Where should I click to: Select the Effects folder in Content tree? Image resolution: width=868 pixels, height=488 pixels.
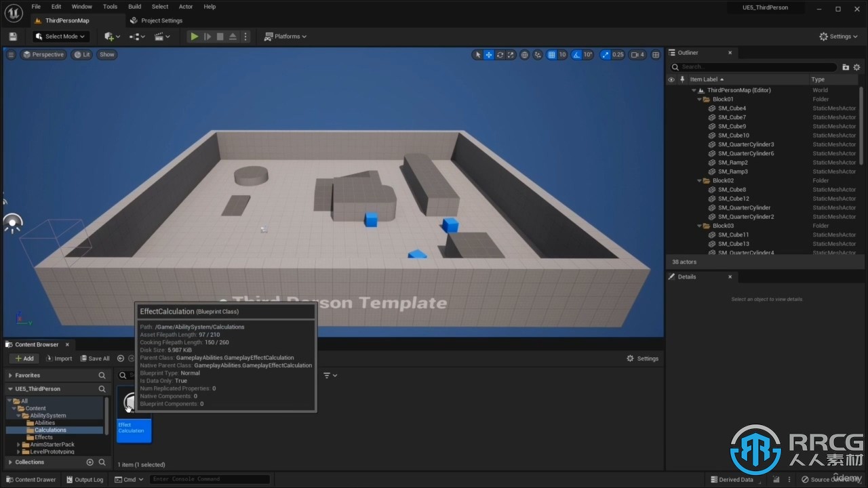[x=43, y=437]
